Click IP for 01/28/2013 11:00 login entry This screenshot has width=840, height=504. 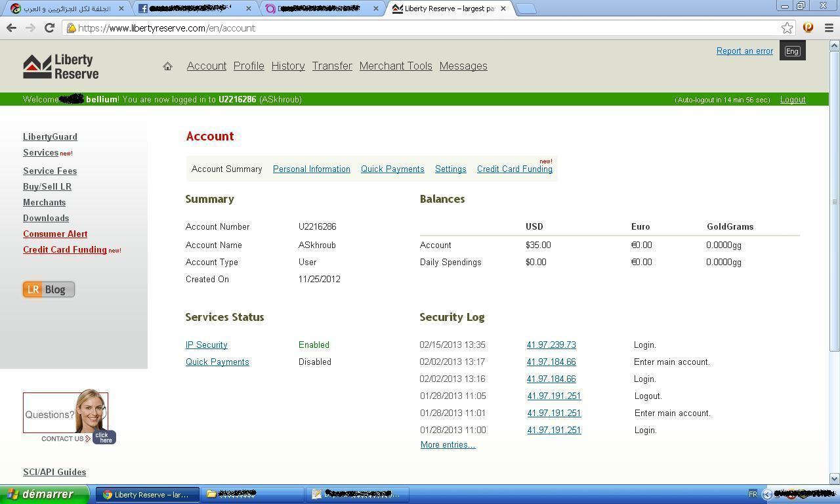click(x=554, y=430)
